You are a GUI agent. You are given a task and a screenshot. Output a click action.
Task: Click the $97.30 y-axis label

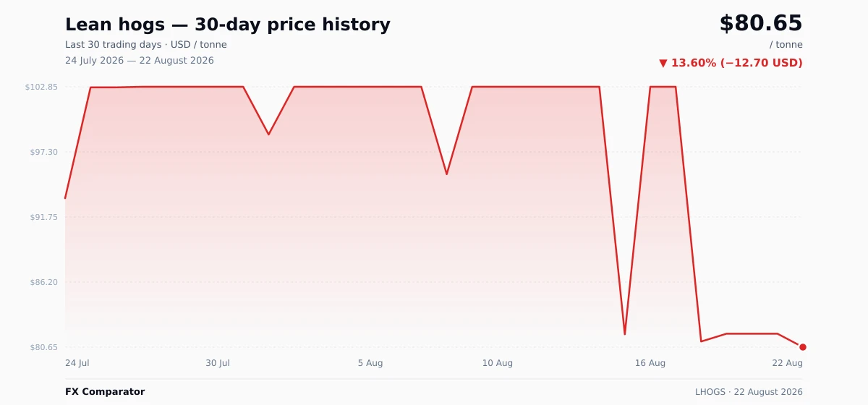tap(43, 152)
